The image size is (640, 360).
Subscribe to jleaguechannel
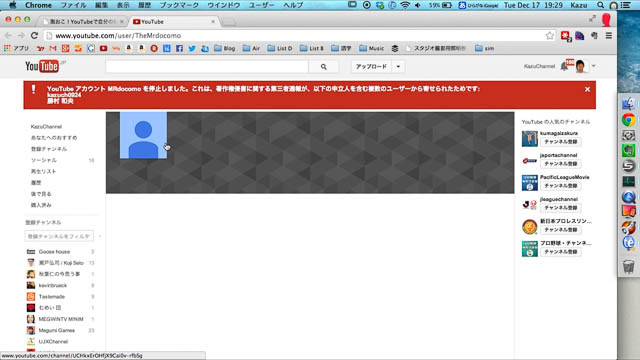point(560,208)
